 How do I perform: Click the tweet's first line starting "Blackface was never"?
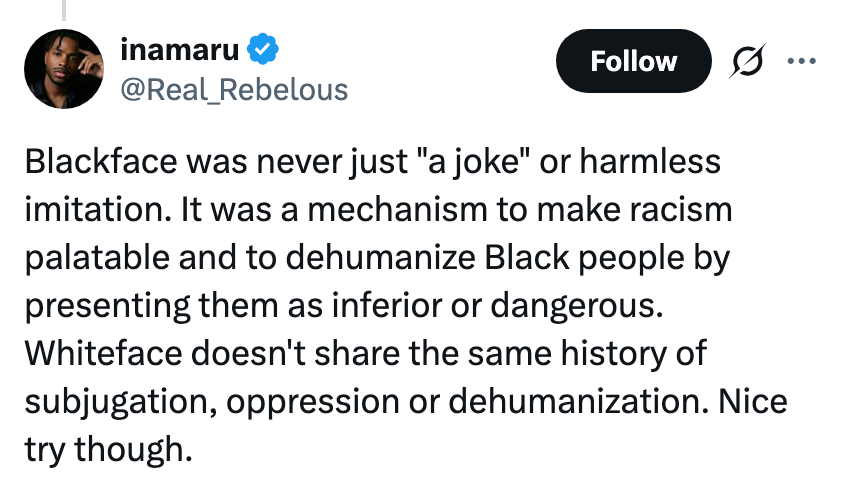click(x=372, y=163)
